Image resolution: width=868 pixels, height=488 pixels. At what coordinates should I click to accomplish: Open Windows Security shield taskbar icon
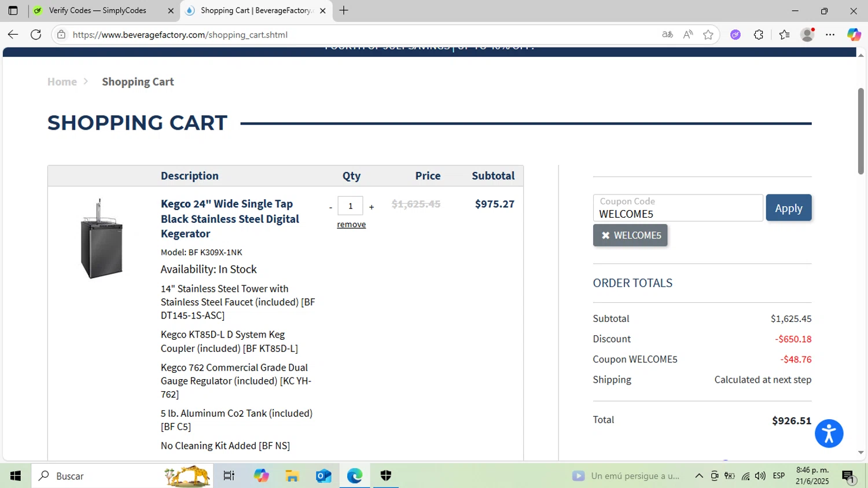tap(386, 476)
